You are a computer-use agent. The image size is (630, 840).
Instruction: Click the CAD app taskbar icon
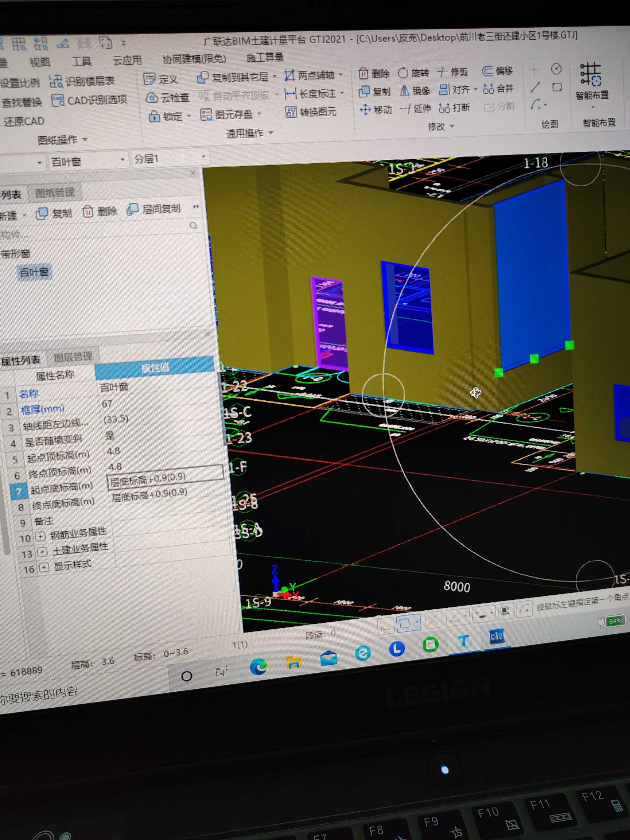[497, 637]
